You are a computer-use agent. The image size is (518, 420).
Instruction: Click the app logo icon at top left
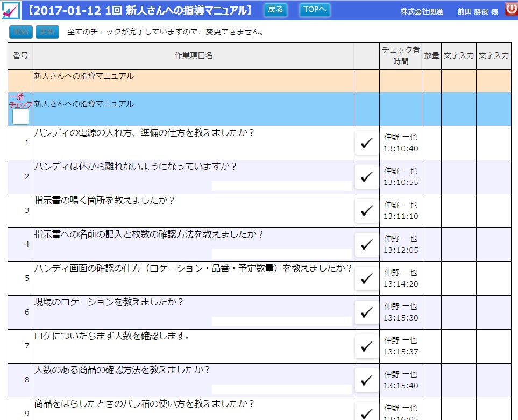[x=10, y=10]
